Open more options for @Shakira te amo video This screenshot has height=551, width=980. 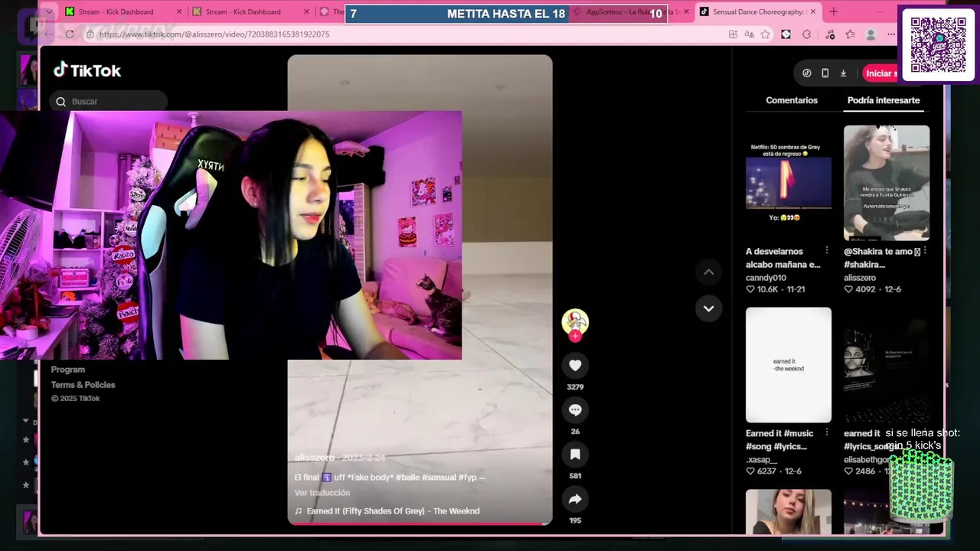coord(925,250)
